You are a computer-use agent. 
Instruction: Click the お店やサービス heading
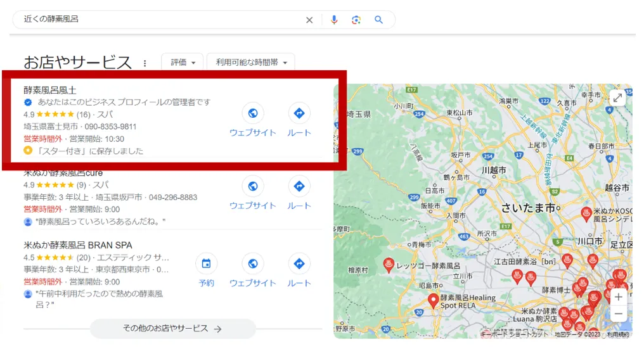pos(77,63)
